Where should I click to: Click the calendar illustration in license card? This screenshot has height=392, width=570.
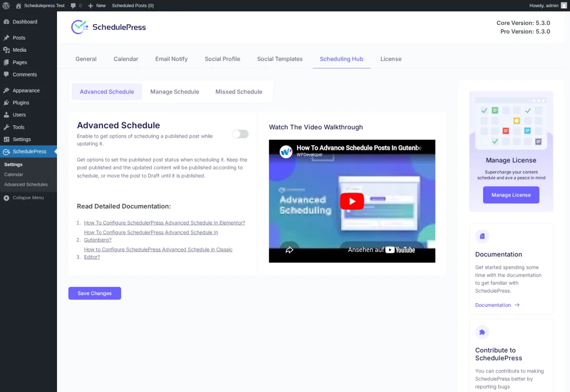tap(511, 124)
